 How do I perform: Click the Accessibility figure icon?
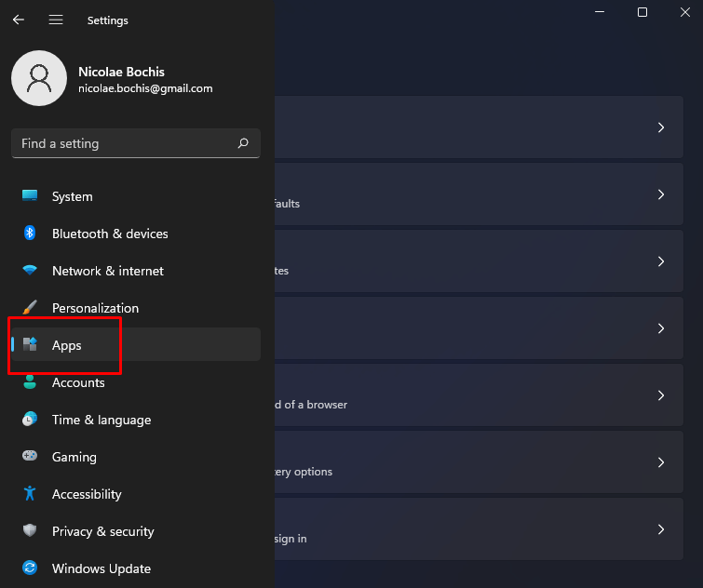click(x=30, y=494)
